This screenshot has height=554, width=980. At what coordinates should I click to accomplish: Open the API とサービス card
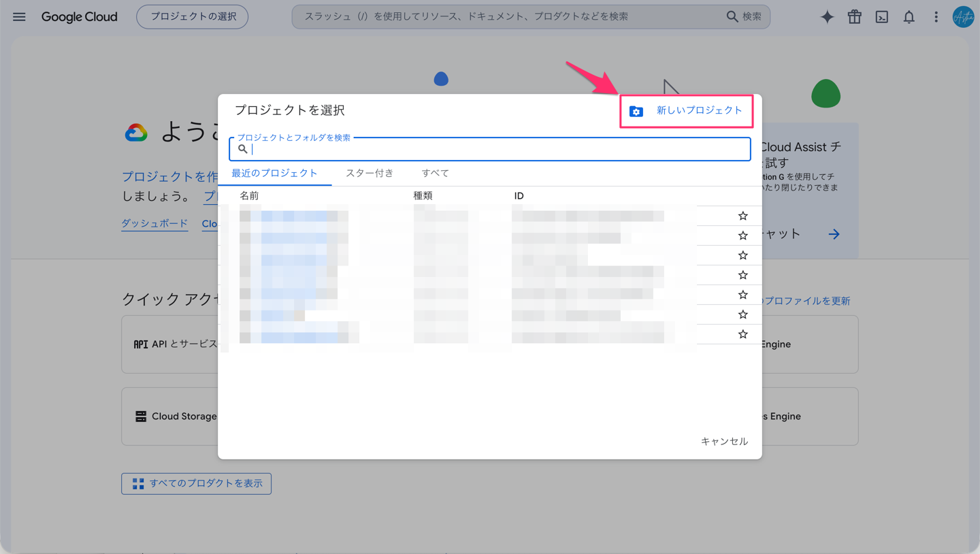point(170,344)
